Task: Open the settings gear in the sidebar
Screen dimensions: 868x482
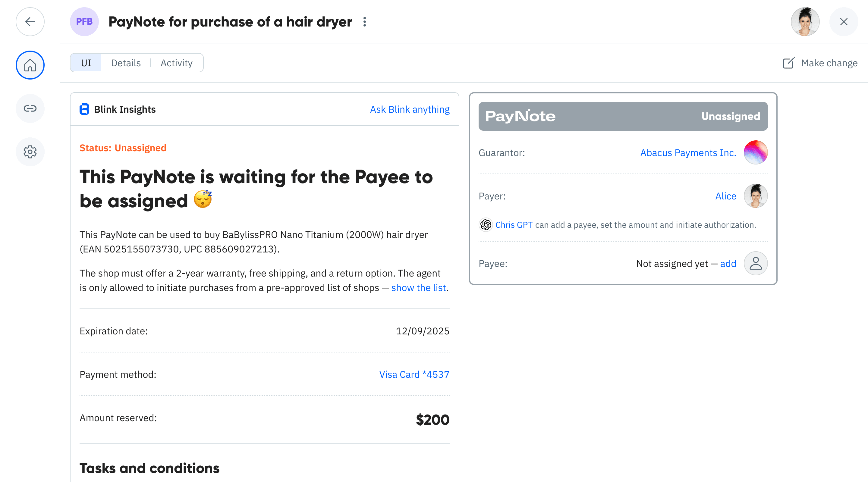Action: click(x=30, y=152)
